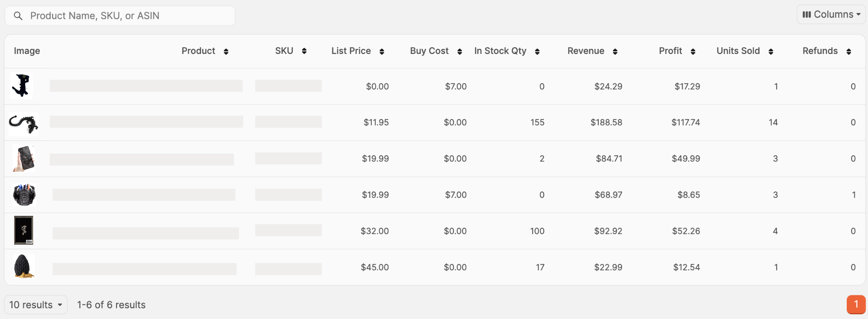Open the black dragon plush thumbnail
Image resolution: width=868 pixels, height=319 pixels.
pyautogui.click(x=21, y=85)
